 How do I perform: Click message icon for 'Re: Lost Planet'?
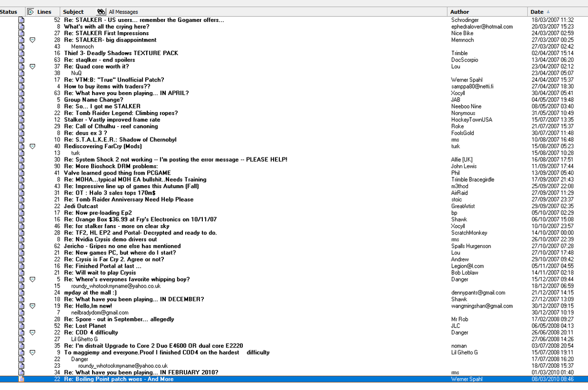(x=21, y=326)
